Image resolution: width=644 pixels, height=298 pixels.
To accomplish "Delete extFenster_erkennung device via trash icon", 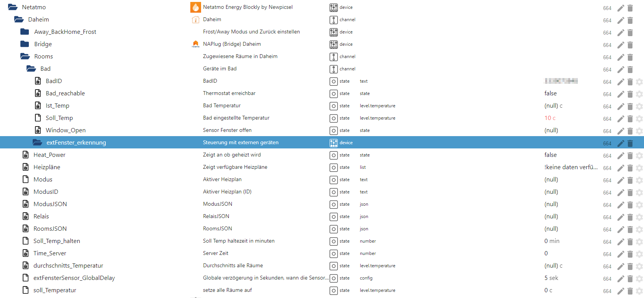I will coord(630,143).
